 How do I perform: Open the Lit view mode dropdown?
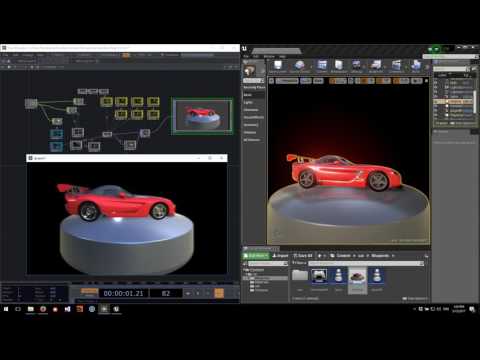click(305, 81)
